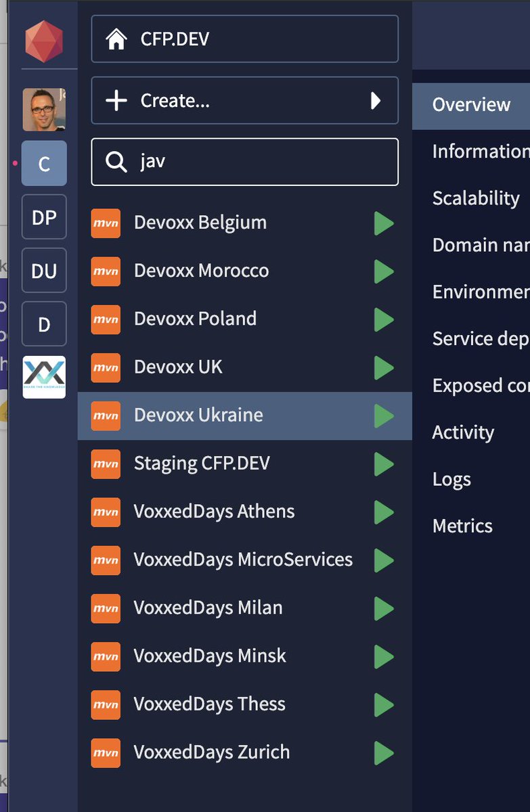Screen dimensions: 530x812
Task: Click the search magnifier icon
Action: [x=116, y=162]
